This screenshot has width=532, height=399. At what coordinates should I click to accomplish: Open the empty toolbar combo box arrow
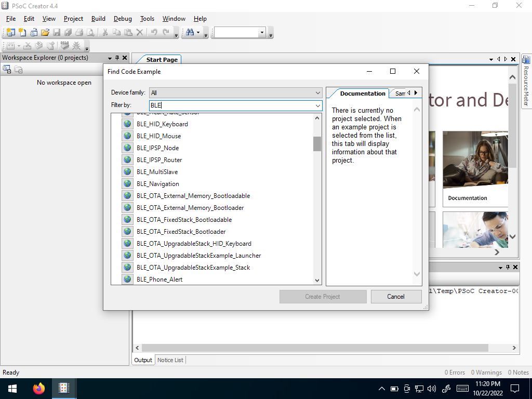click(262, 33)
